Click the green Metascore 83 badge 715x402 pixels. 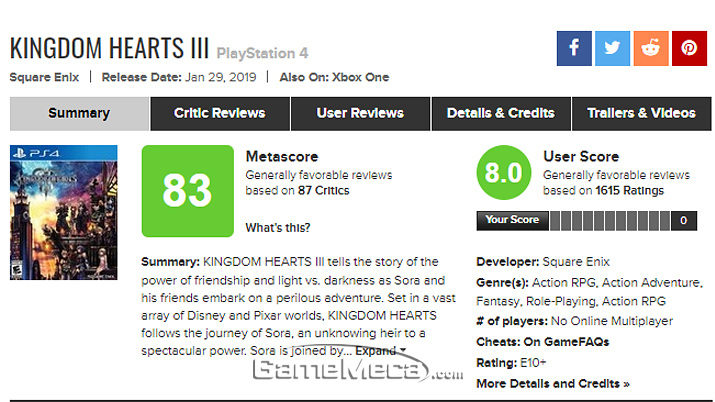click(186, 190)
